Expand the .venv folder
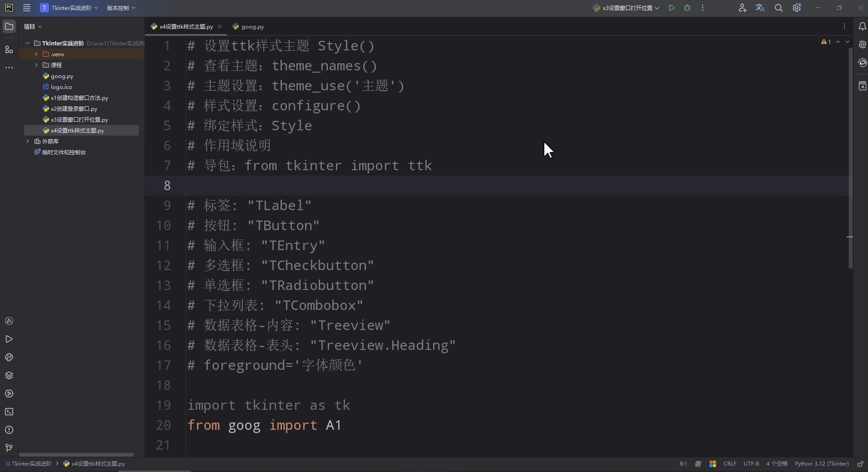This screenshot has height=472, width=868. [36, 54]
